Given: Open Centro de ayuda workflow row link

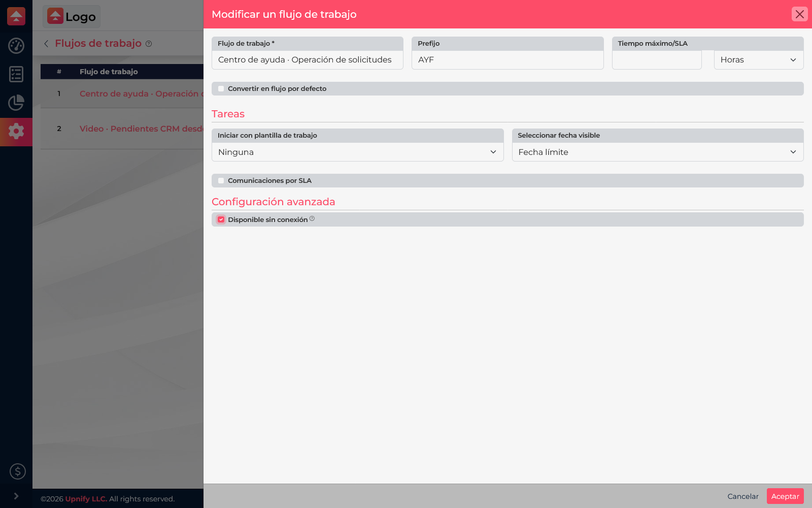Looking at the screenshot, I should [x=141, y=93].
